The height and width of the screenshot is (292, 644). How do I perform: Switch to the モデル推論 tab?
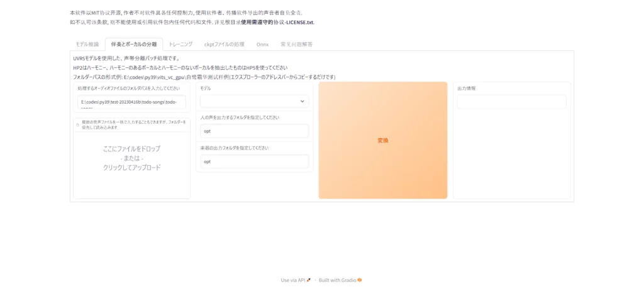click(x=87, y=44)
